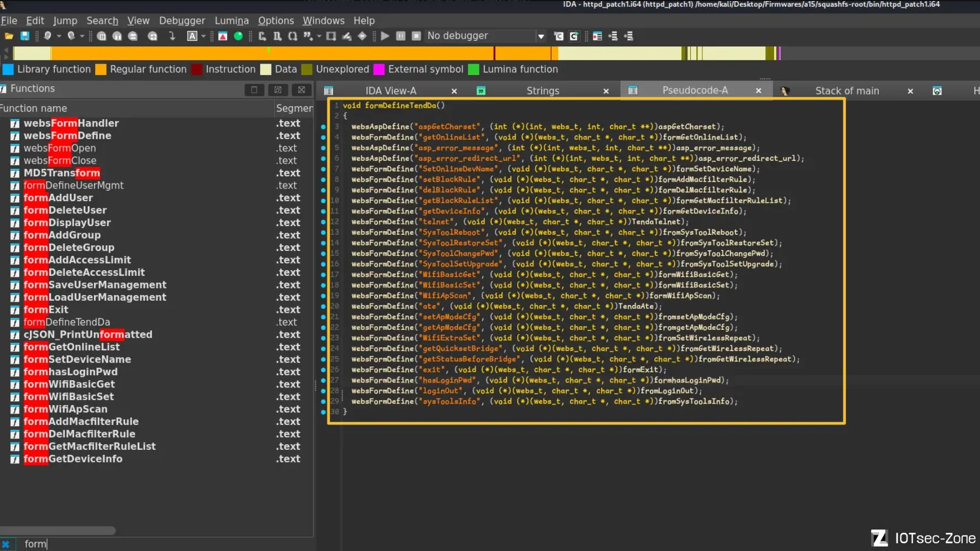Close the Strings tab
The height and width of the screenshot is (551, 980).
(606, 91)
